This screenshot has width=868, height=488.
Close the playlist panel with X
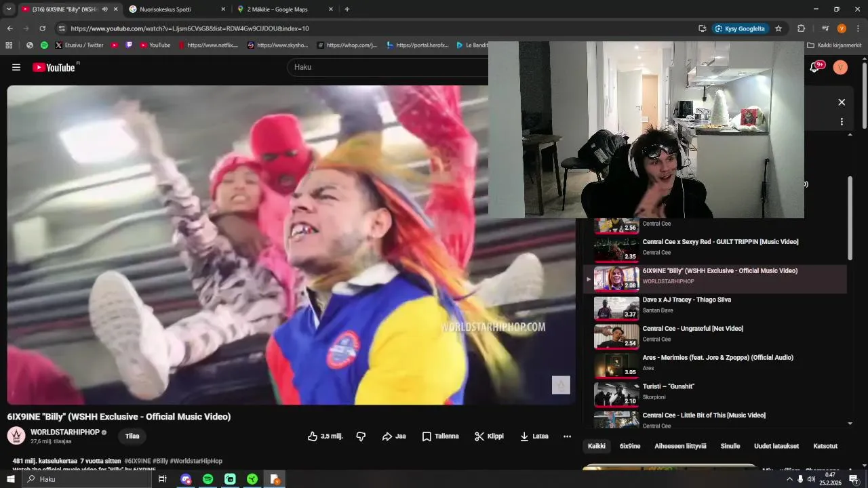[x=842, y=102]
